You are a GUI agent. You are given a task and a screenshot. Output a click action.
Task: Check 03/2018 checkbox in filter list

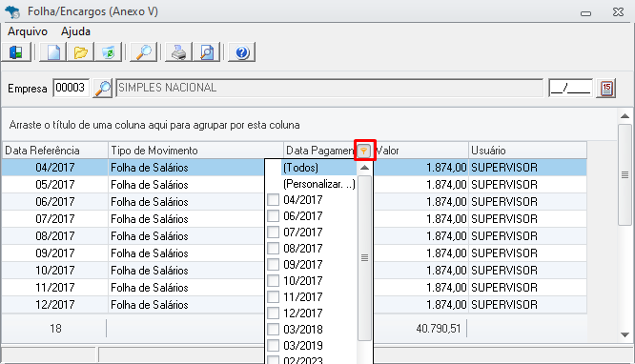click(x=274, y=329)
